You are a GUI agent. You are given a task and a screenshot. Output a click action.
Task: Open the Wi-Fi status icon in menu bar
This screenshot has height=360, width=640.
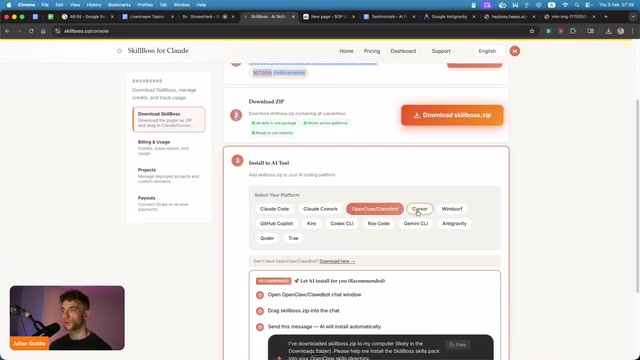(565, 5)
